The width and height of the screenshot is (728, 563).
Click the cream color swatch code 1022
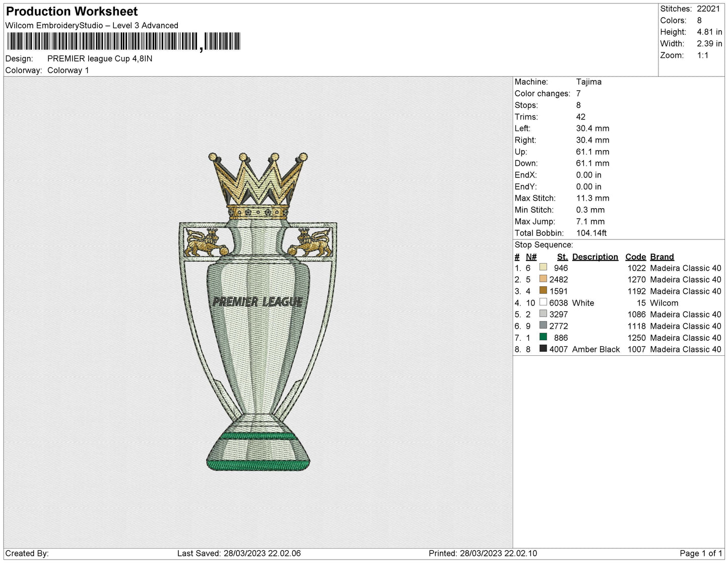(x=543, y=267)
